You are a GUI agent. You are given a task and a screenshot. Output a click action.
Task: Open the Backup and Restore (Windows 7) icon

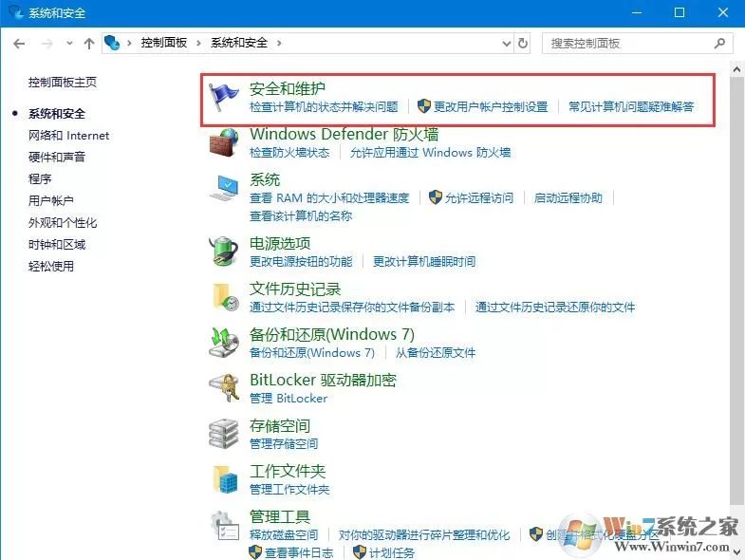pyautogui.click(x=224, y=343)
